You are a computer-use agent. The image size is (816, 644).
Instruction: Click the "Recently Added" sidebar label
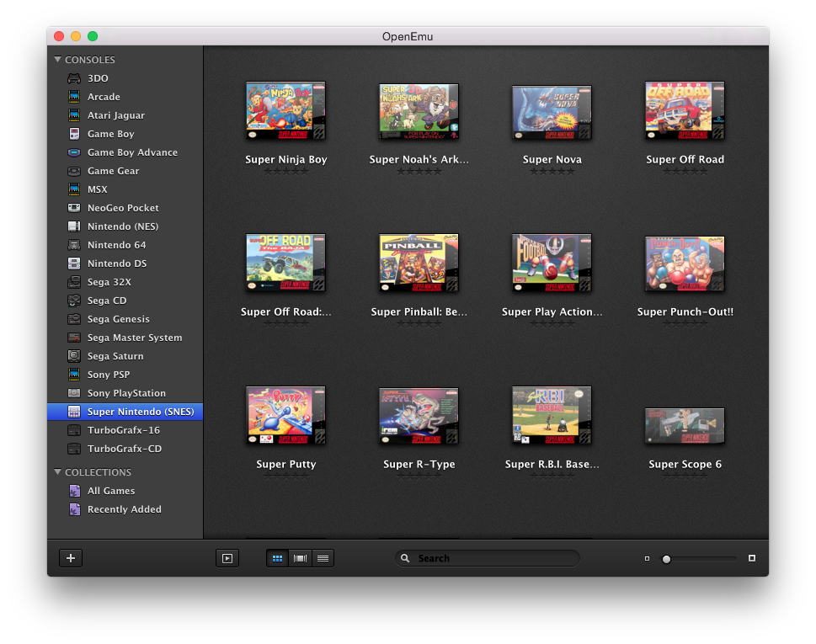125,509
